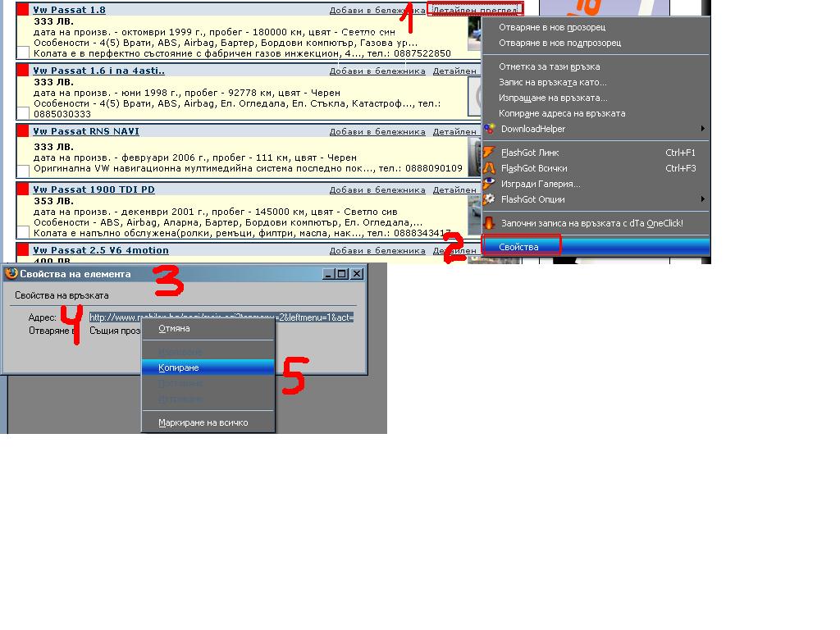Open the Vw Passat 1.6 i na 4asti listing
The height and width of the screenshot is (630, 840).
pos(99,71)
